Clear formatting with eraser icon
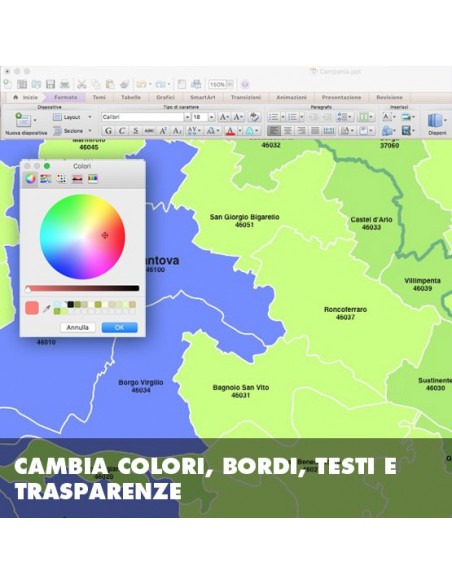452x584 pixels. (x=254, y=117)
